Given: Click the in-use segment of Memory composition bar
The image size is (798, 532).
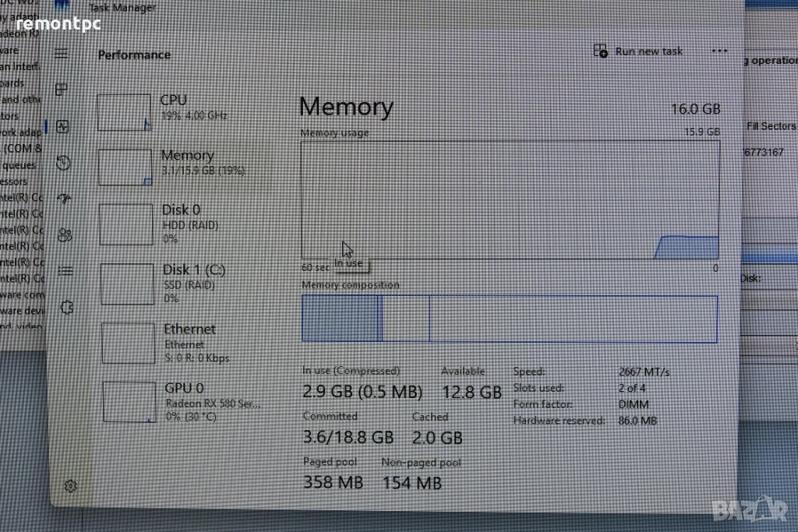Looking at the screenshot, I should tap(340, 319).
